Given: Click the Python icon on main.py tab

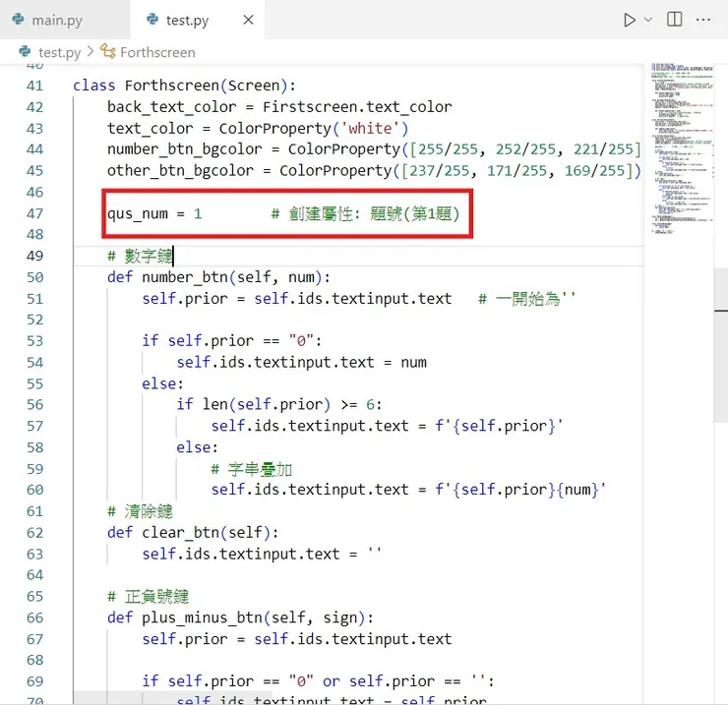Looking at the screenshot, I should pos(18,19).
